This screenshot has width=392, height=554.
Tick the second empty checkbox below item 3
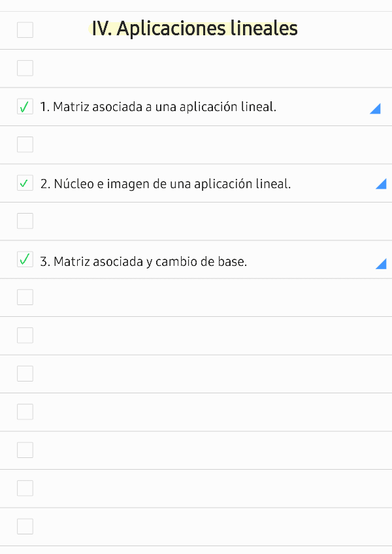[x=25, y=335]
